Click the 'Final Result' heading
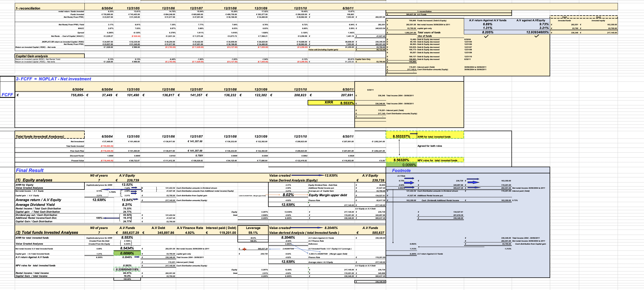This screenshot has width=644, height=290. 29,170
